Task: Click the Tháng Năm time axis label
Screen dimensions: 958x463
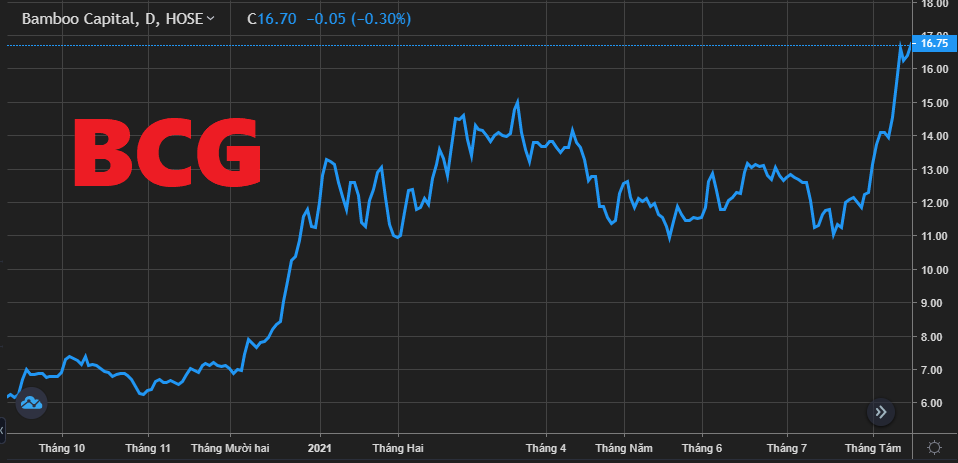Action: (624, 448)
